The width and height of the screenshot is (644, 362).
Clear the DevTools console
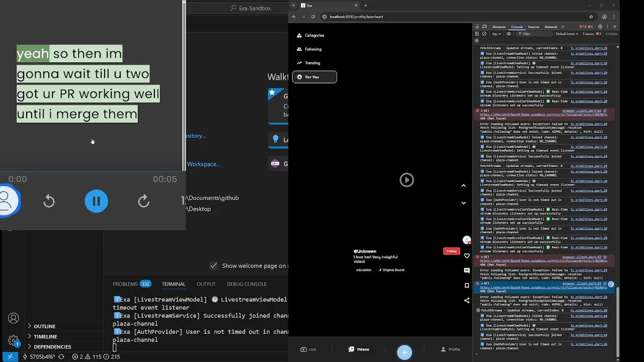(x=484, y=34)
